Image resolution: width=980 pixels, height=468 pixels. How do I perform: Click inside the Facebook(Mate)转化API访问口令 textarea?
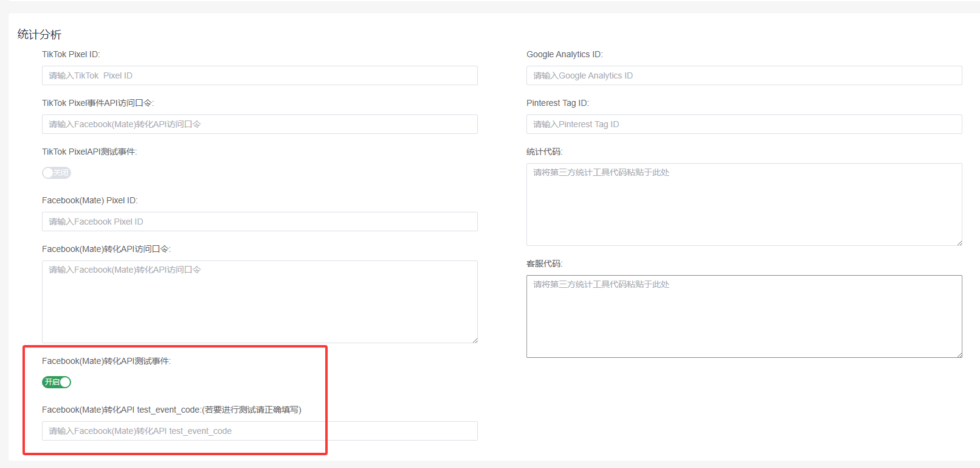point(260,302)
